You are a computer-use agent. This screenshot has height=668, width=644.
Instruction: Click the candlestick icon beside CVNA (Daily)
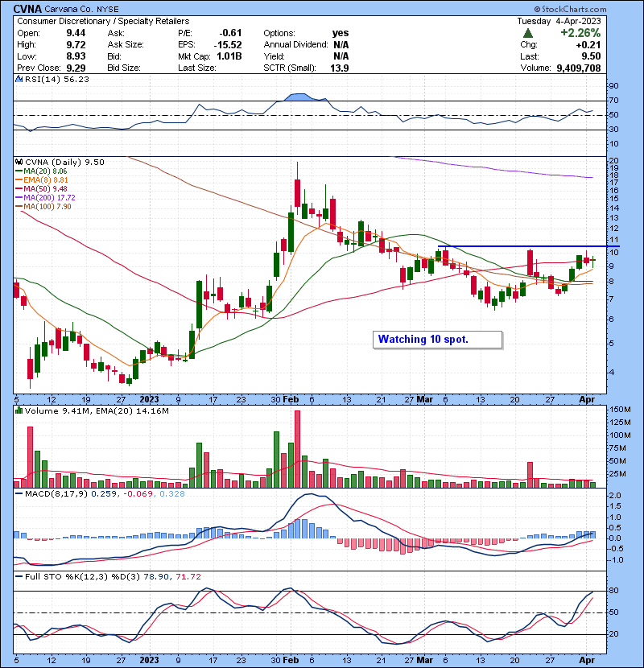[x=19, y=162]
